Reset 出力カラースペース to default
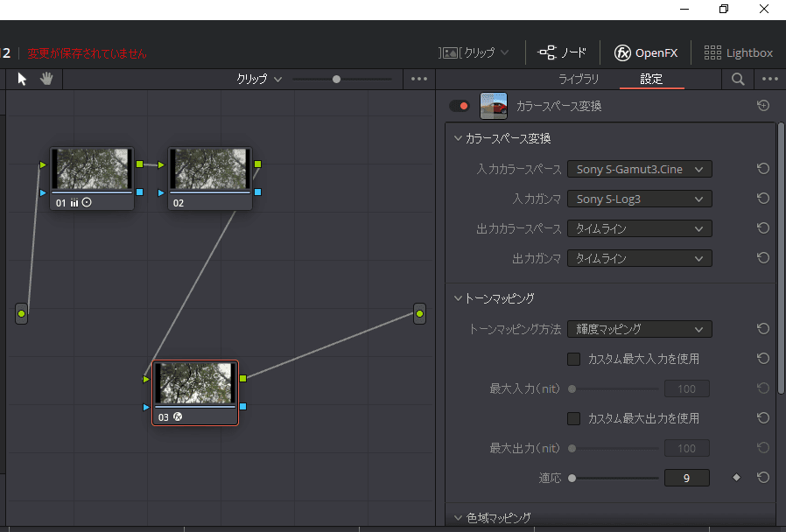The height and width of the screenshot is (532, 786). pyautogui.click(x=763, y=228)
